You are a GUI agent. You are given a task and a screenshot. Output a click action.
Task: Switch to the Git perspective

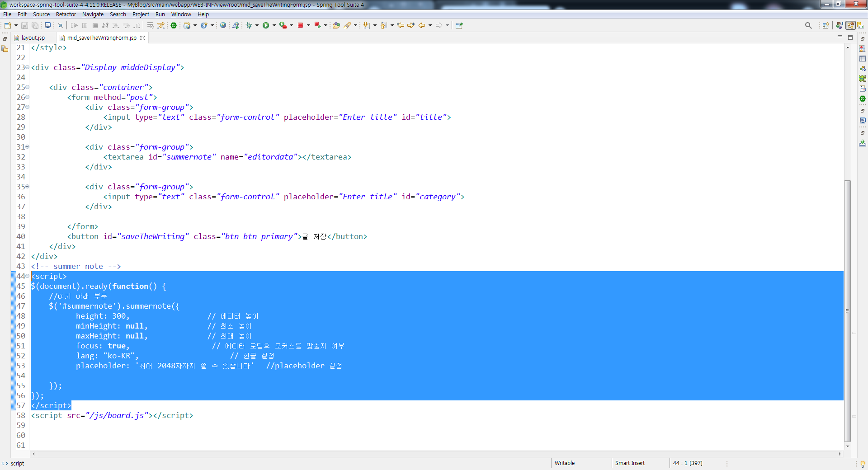click(860, 25)
